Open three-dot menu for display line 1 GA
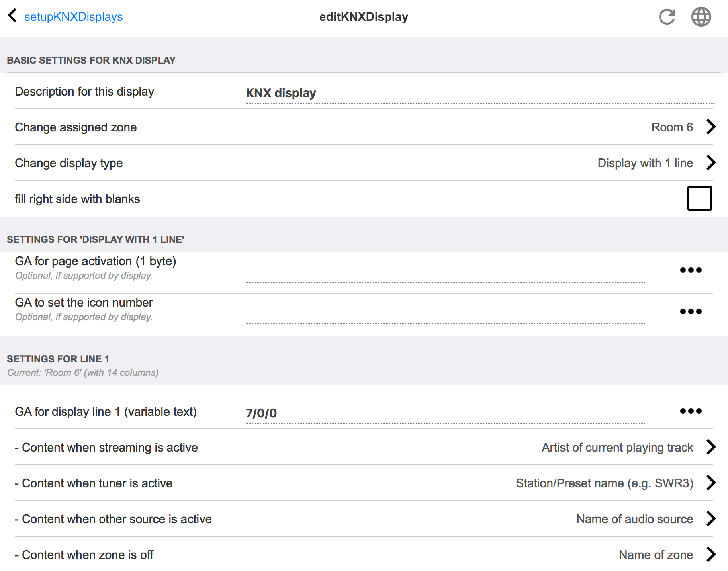728x571 pixels. [x=691, y=411]
